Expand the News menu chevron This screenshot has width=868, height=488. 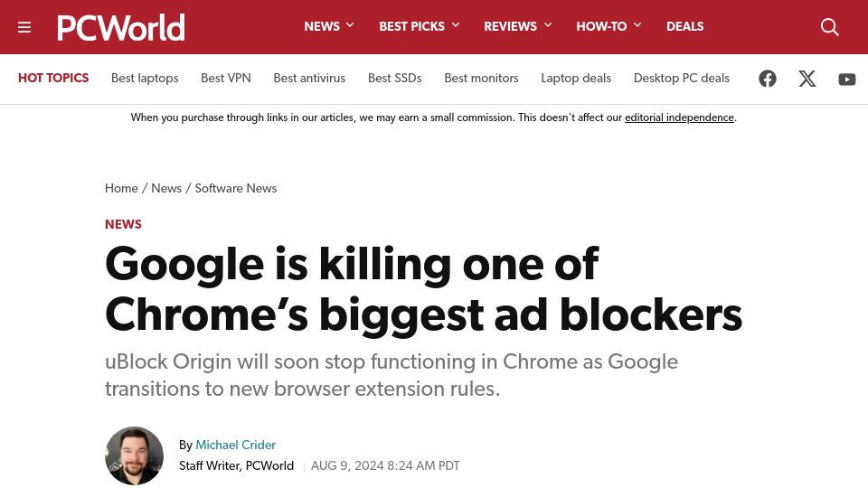click(350, 25)
